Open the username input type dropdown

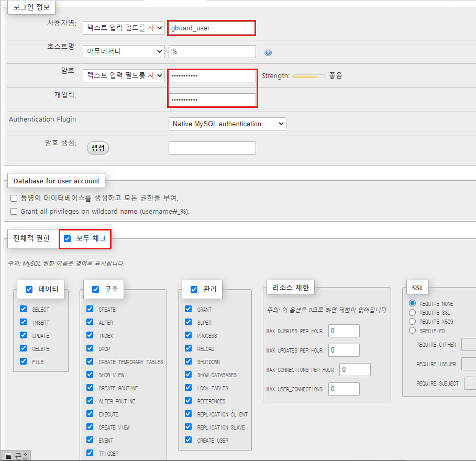coord(124,28)
